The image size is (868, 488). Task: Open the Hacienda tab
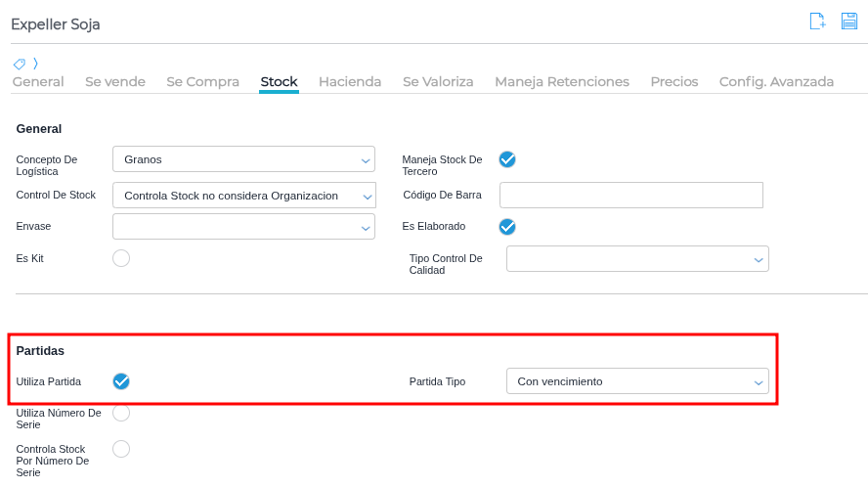point(350,82)
